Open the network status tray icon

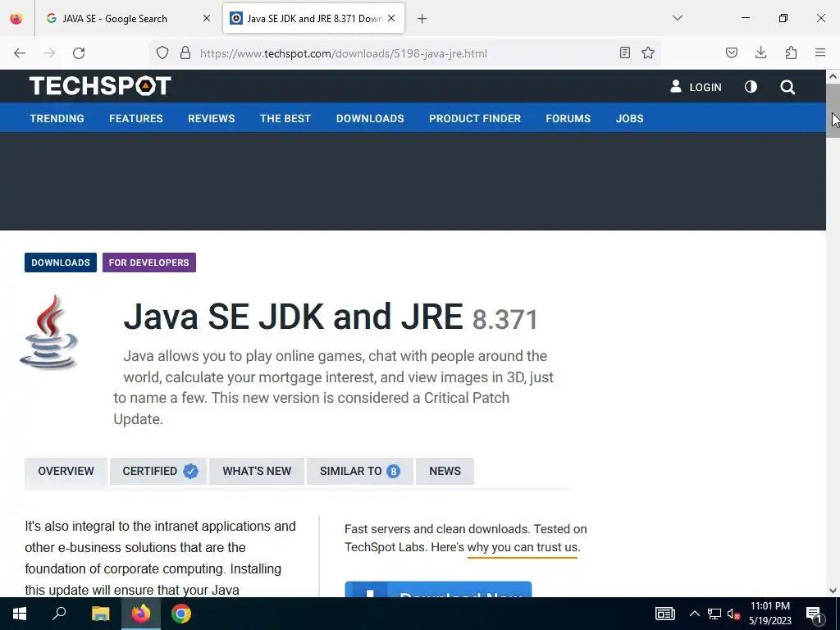714,614
